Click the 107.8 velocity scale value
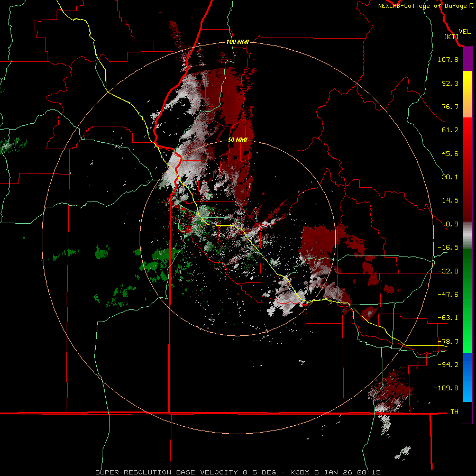This screenshot has width=476, height=476. [448, 59]
